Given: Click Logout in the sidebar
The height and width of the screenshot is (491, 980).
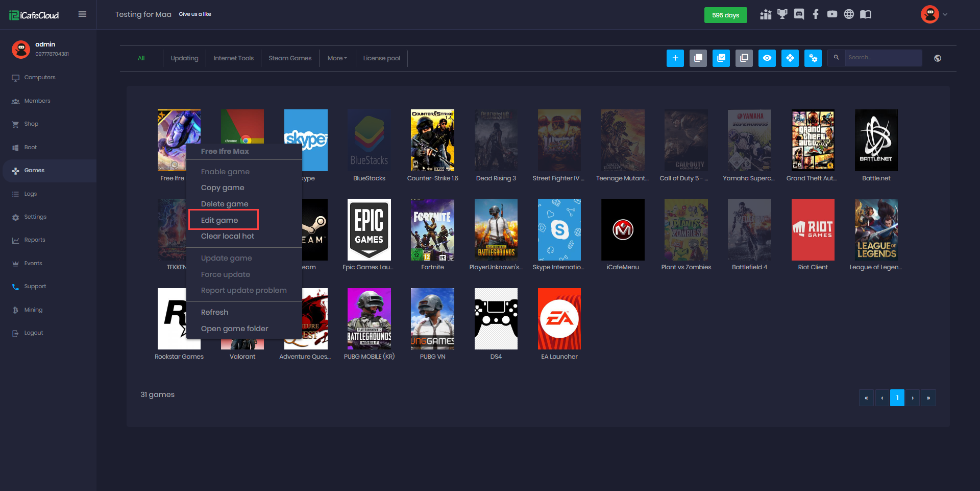Looking at the screenshot, I should 34,333.
